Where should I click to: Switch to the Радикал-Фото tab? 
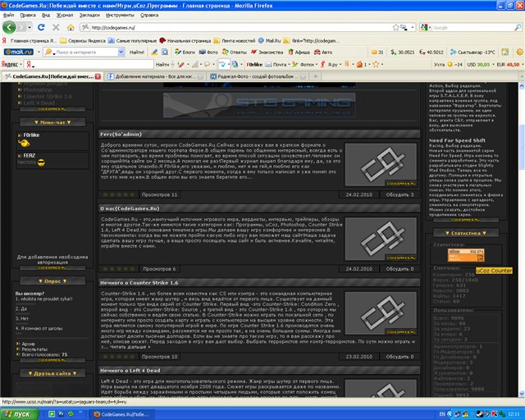click(x=258, y=76)
